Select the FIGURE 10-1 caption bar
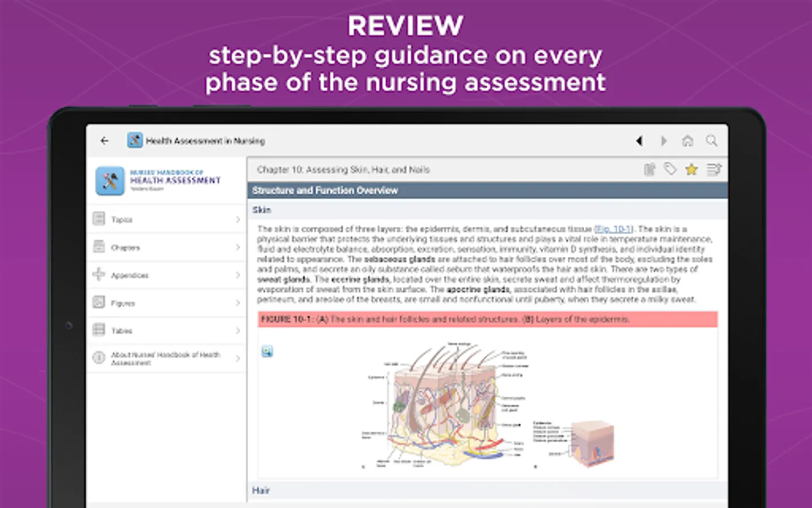The width and height of the screenshot is (812, 508). click(x=488, y=319)
